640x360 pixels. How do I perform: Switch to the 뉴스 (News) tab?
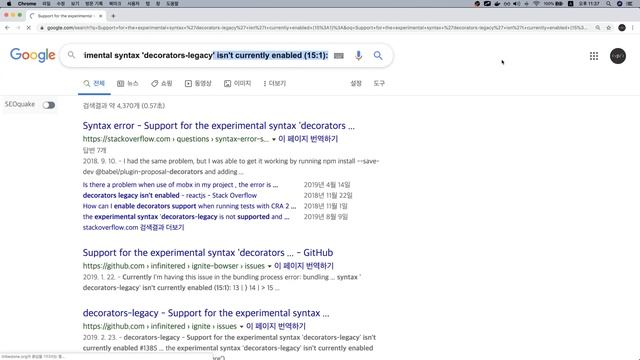[128, 83]
